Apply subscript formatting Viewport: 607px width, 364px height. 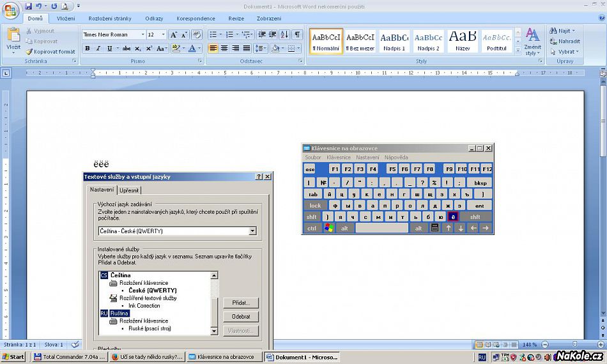[x=138, y=49]
